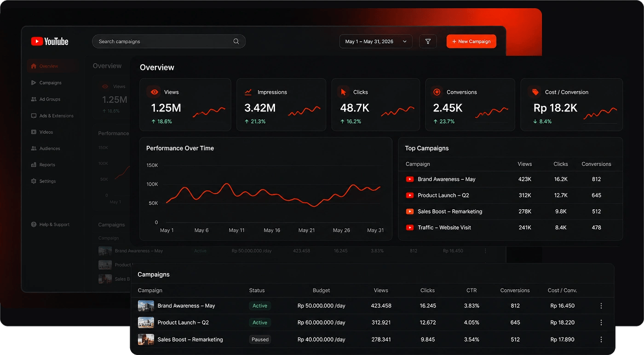
Task: Click the Paused status badge for Sales Boost – Remarketing
Action: click(260, 340)
